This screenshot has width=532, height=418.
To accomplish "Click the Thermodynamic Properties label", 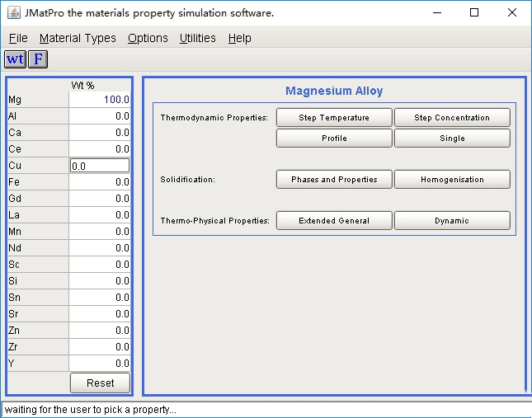I will 214,118.
